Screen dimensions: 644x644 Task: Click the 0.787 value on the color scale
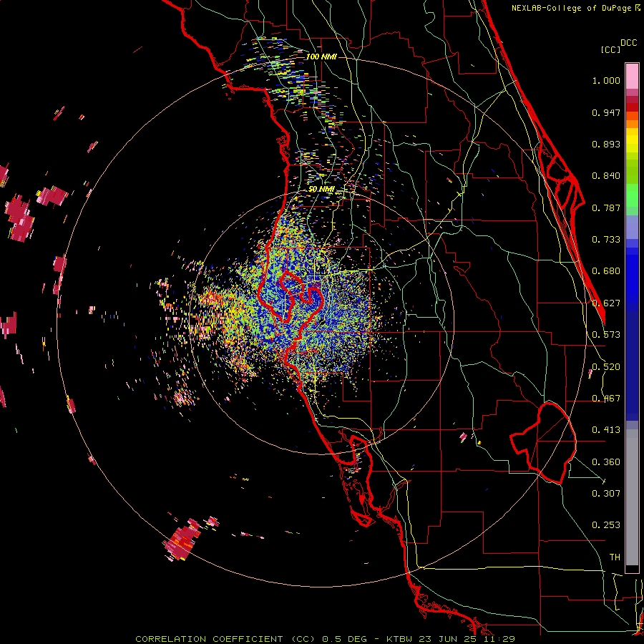click(x=606, y=208)
